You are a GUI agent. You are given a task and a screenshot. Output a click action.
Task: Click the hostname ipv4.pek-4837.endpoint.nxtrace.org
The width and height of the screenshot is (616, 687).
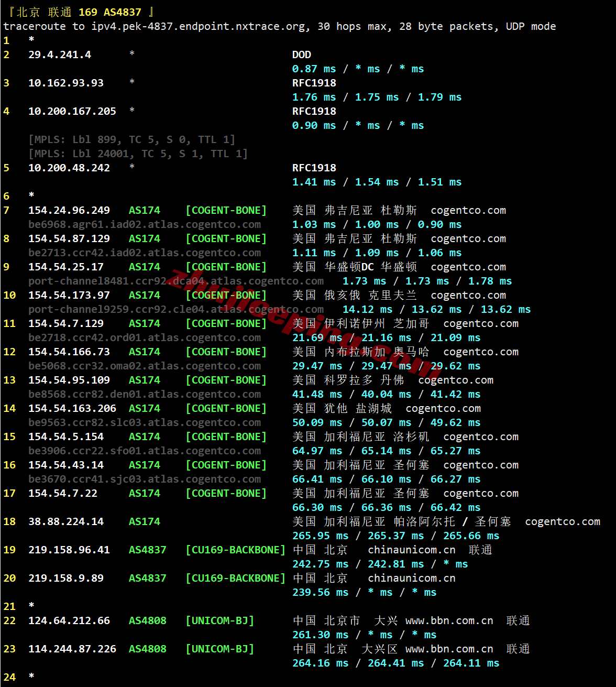pos(198,26)
